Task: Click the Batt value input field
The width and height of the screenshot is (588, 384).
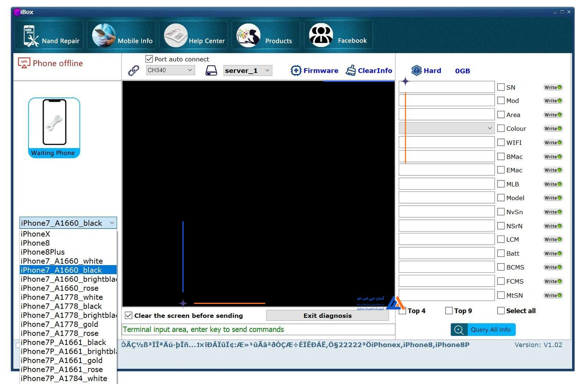Action: pyautogui.click(x=447, y=253)
